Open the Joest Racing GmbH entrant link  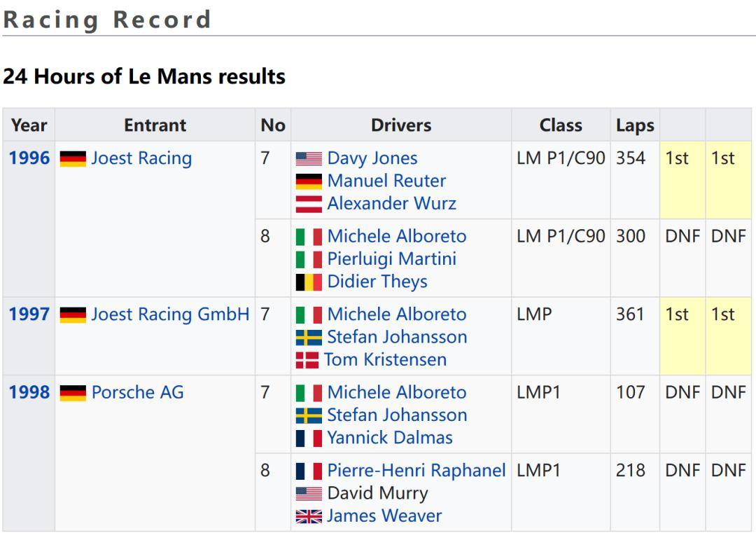click(x=170, y=314)
